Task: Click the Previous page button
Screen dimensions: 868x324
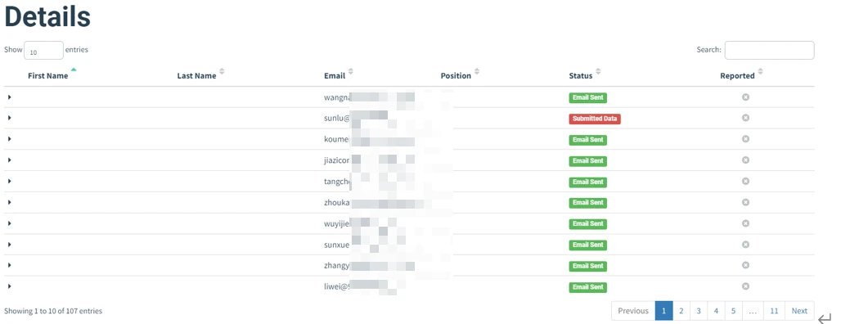Action: [633, 311]
